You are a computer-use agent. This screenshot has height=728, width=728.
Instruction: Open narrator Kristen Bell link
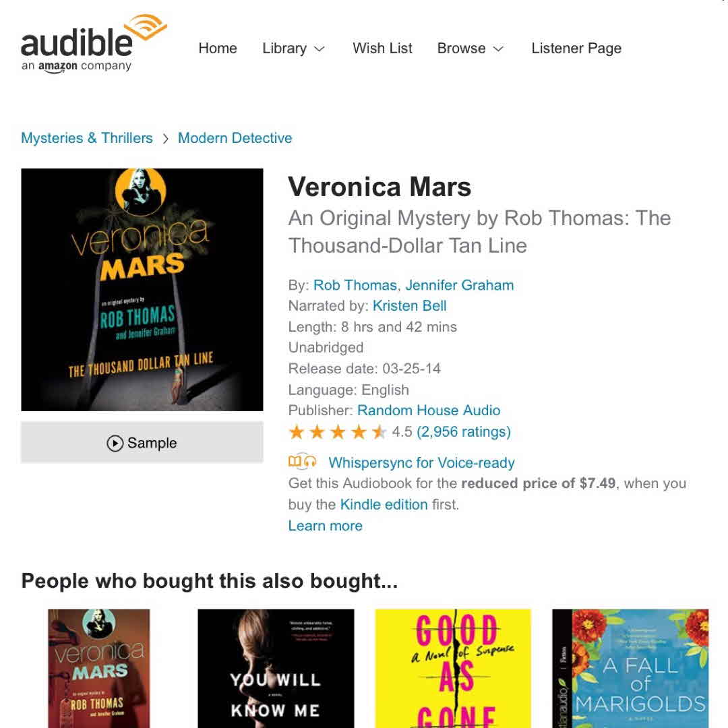pyautogui.click(x=410, y=305)
